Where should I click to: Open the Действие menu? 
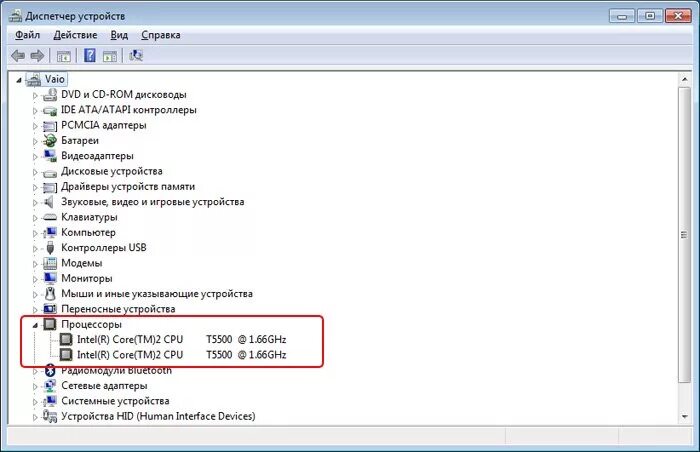(x=75, y=35)
